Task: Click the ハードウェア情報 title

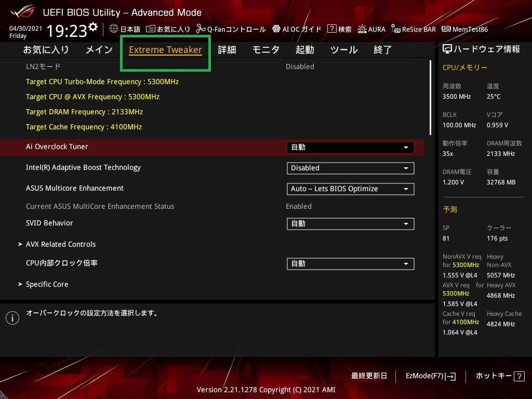Action: [486, 49]
